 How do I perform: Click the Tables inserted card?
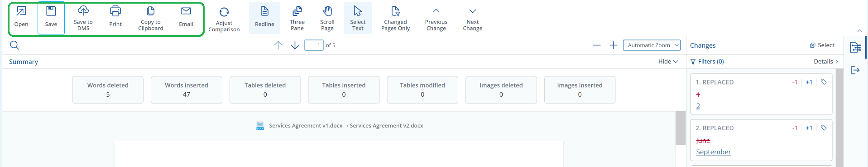coord(344,90)
